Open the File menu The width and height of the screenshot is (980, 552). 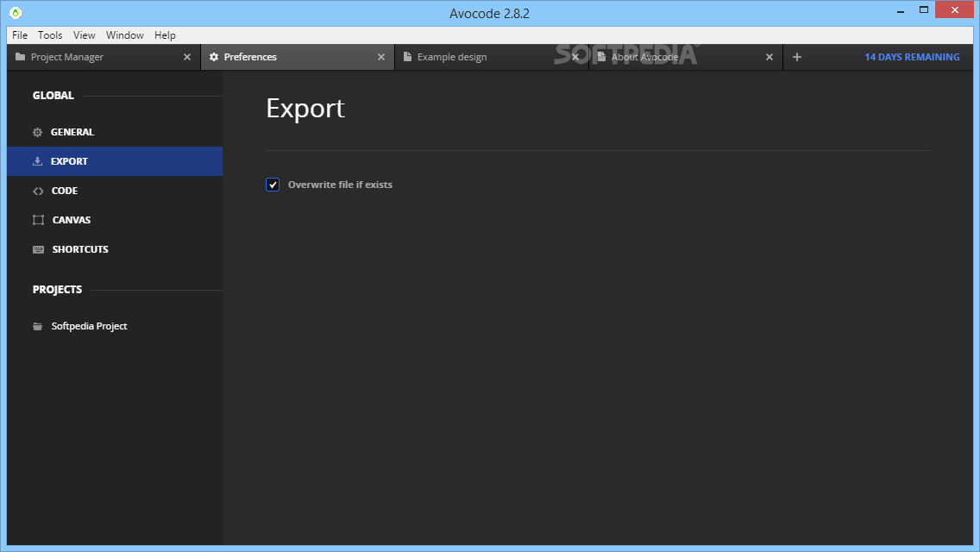point(20,35)
